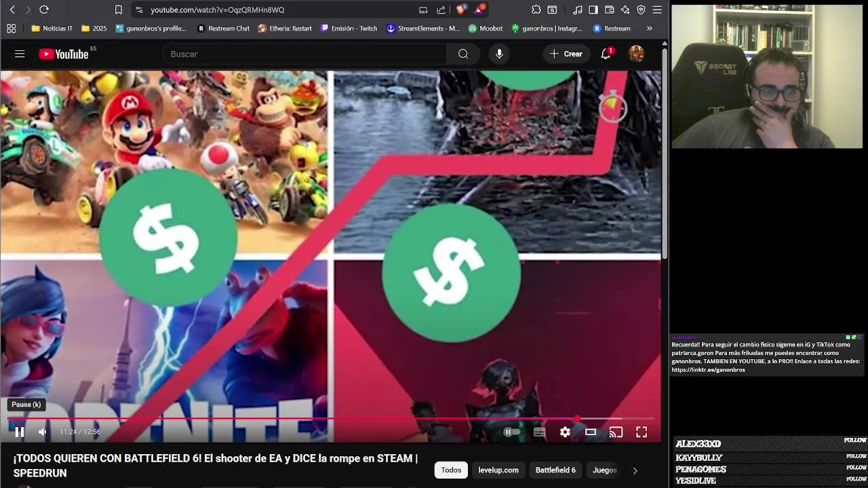The height and width of the screenshot is (488, 868).
Task: Click the search magnifier button
Action: 463,54
